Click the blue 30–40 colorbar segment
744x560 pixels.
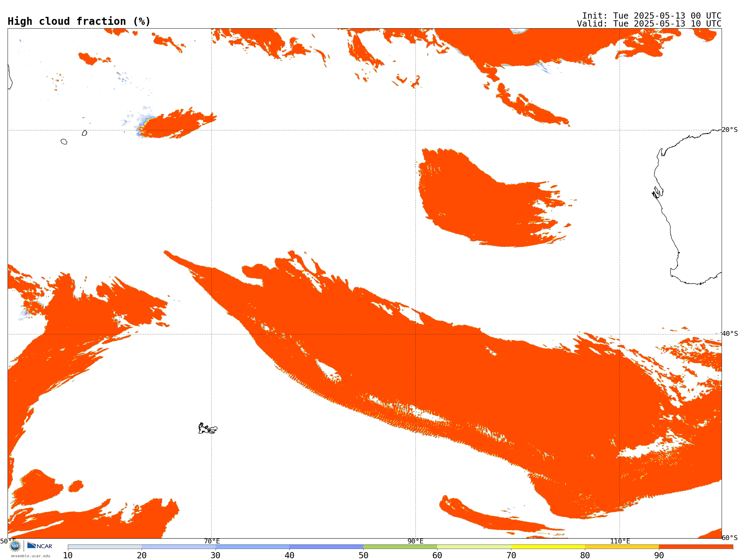(252, 547)
